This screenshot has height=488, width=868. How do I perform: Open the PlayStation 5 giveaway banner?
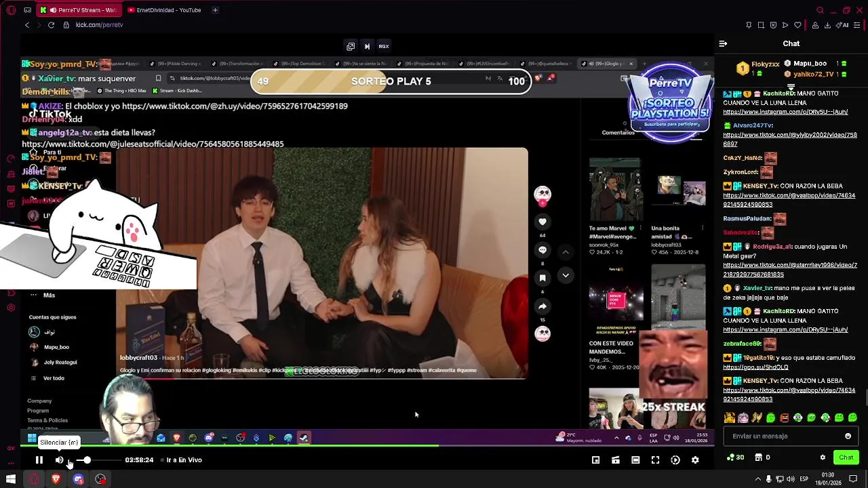click(x=670, y=103)
